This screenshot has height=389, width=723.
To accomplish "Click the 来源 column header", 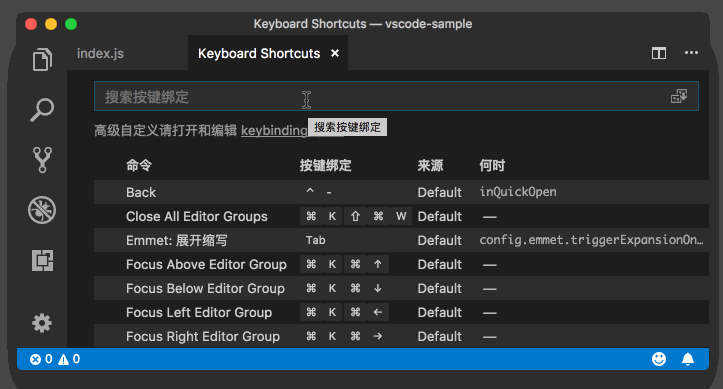I will tap(430, 165).
